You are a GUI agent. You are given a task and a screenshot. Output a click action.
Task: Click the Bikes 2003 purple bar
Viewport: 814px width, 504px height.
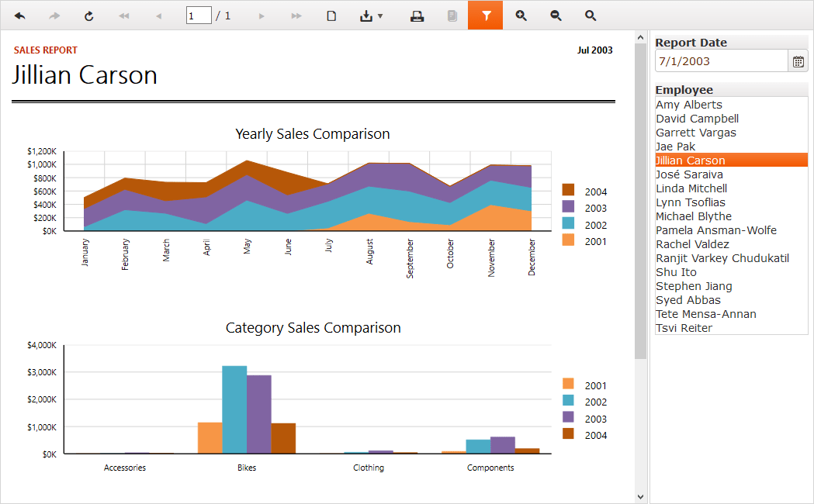[259, 414]
